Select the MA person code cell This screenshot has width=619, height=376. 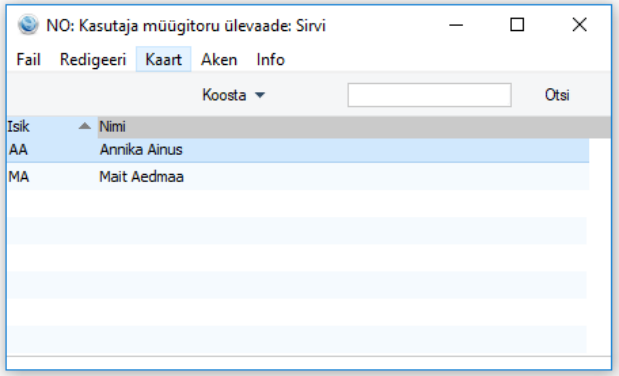(x=19, y=177)
